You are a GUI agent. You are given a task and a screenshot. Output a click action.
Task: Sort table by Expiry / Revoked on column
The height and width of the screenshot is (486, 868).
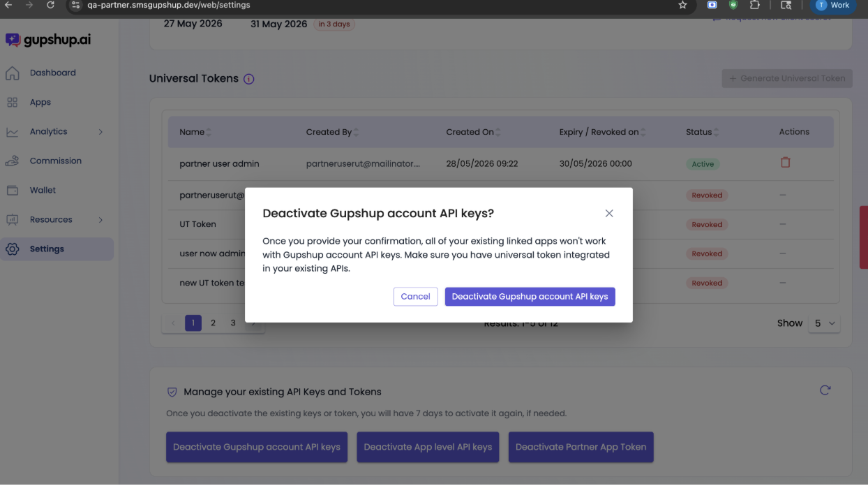click(x=643, y=132)
